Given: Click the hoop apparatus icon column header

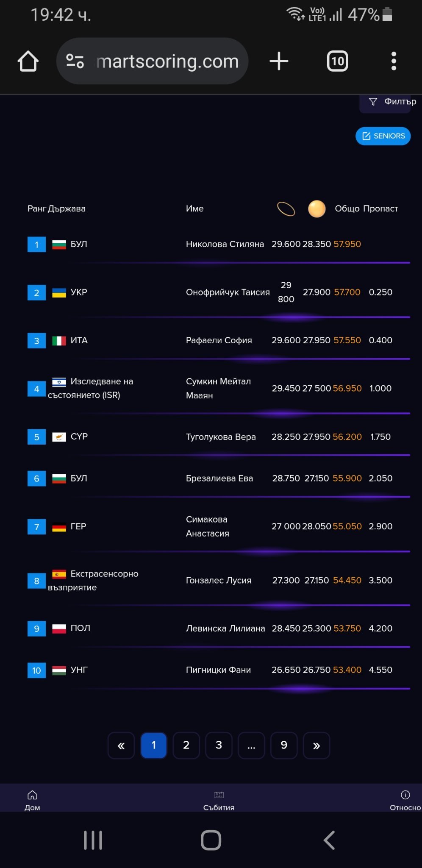Looking at the screenshot, I should point(286,209).
